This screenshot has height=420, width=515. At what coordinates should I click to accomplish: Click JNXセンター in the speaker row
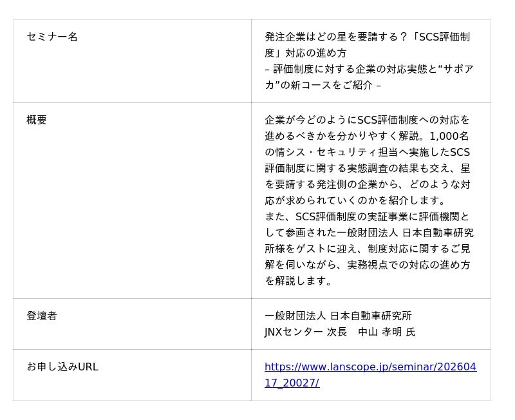[x=294, y=332]
